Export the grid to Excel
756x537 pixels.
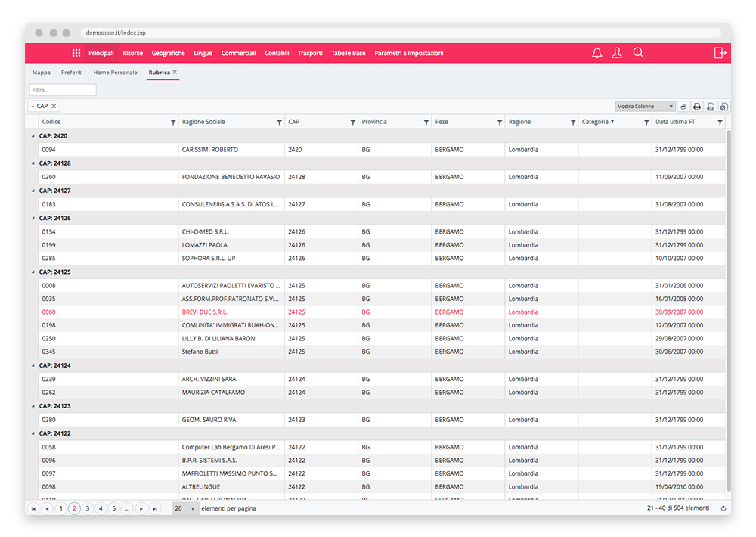point(723,107)
